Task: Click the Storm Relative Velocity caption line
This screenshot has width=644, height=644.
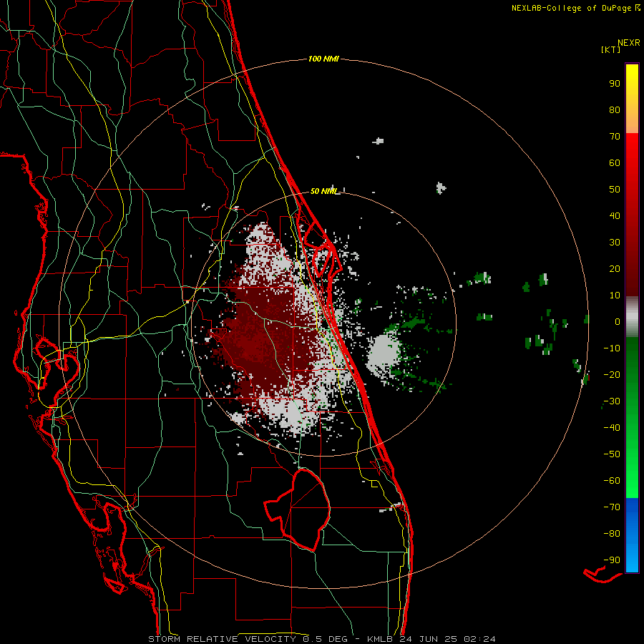Action: [321, 639]
